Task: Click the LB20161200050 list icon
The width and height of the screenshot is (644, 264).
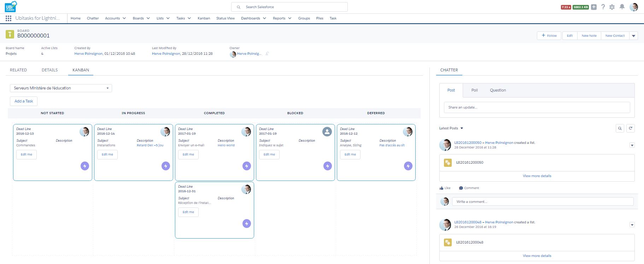Action: point(448,163)
